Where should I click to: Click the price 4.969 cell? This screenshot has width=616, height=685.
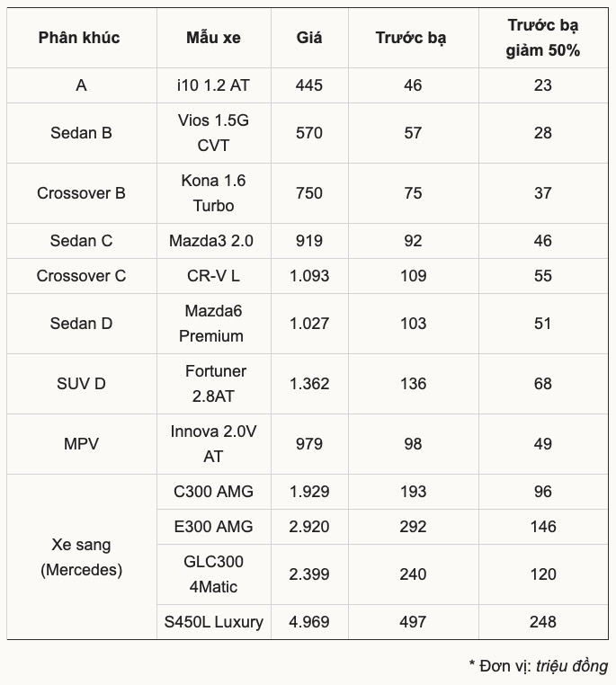click(x=309, y=621)
